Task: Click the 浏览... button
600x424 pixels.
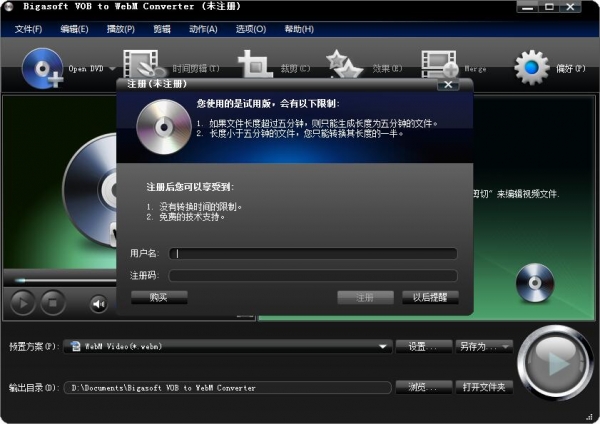Action: 424,388
